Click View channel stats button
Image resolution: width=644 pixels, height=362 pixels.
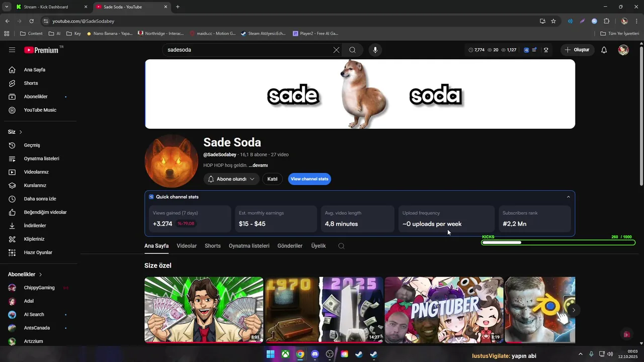309,179
